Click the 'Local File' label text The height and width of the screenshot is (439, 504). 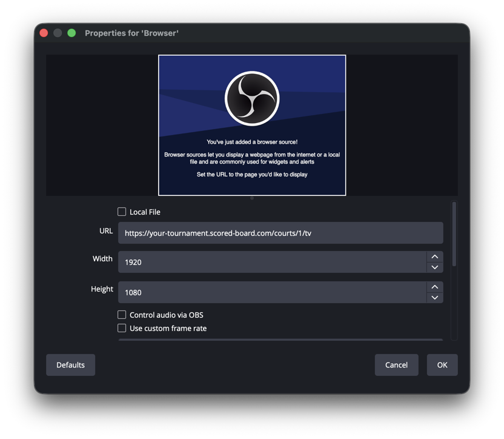click(x=145, y=212)
